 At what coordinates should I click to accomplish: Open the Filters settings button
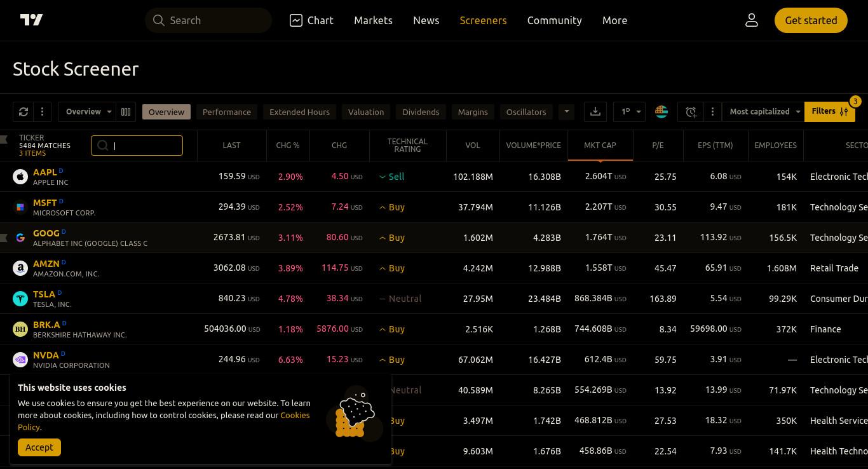pos(829,112)
